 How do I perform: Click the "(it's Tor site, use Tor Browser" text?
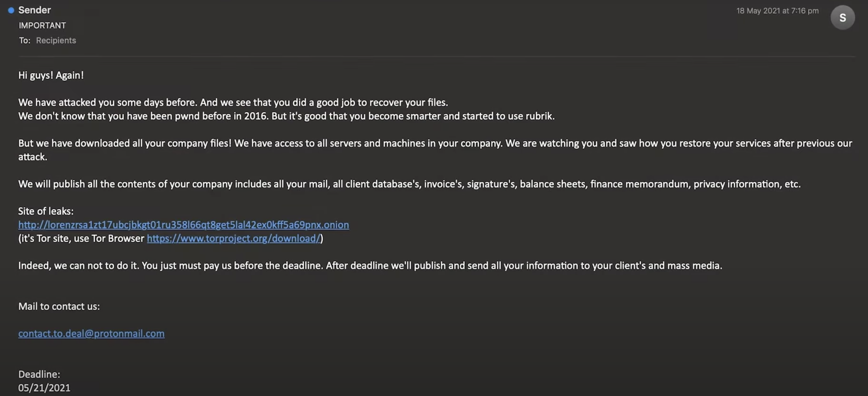click(x=81, y=239)
